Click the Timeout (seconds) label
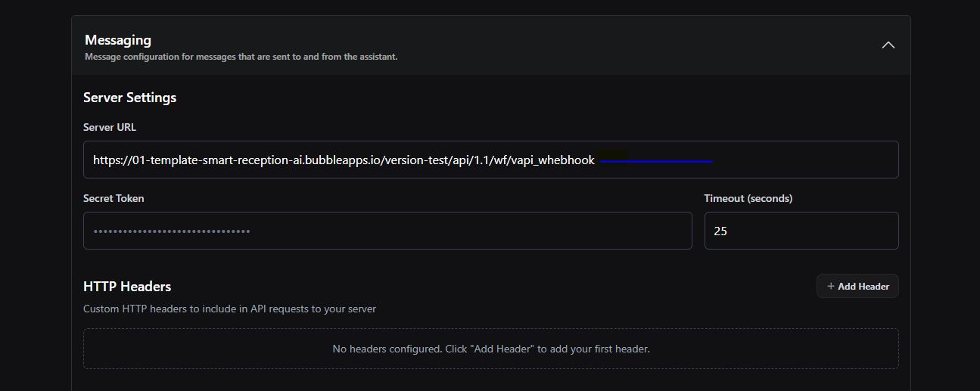 [x=748, y=198]
